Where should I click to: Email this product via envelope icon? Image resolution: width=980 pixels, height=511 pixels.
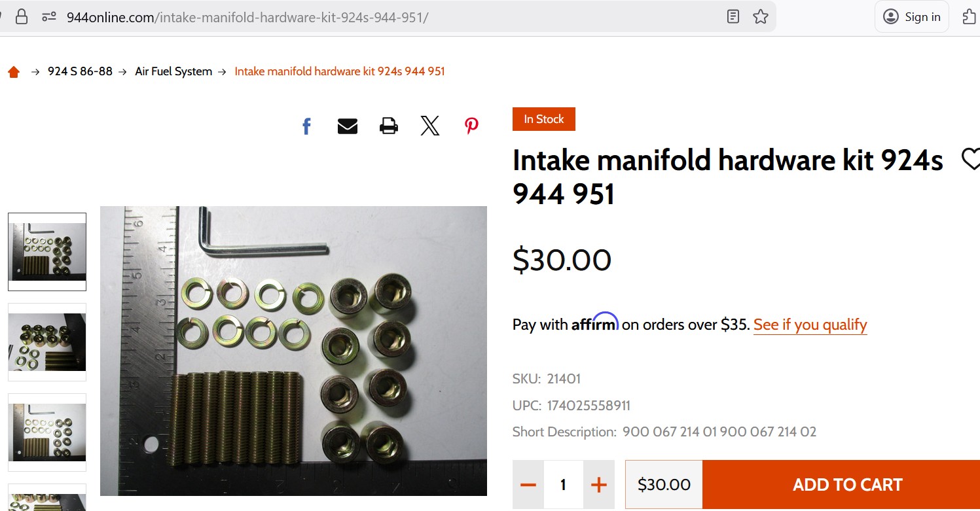[348, 126]
